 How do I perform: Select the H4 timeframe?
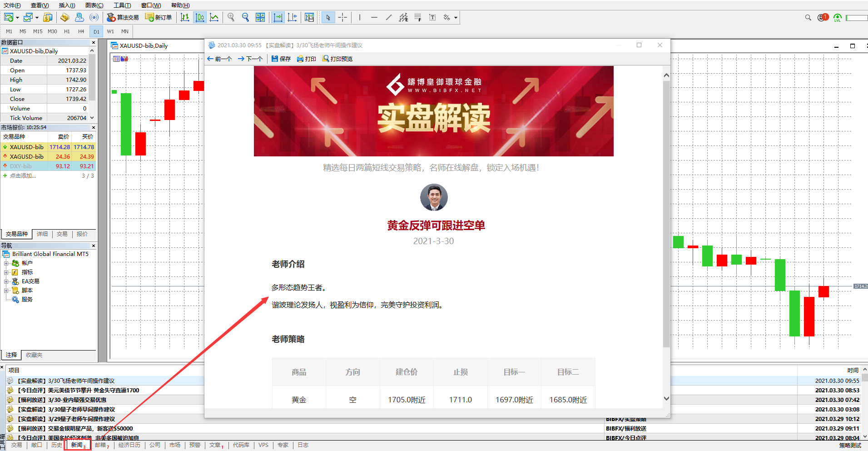(x=81, y=31)
